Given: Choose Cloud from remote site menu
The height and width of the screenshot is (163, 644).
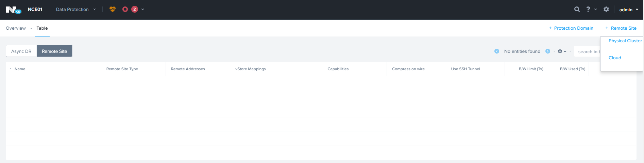Looking at the screenshot, I should click(x=614, y=58).
